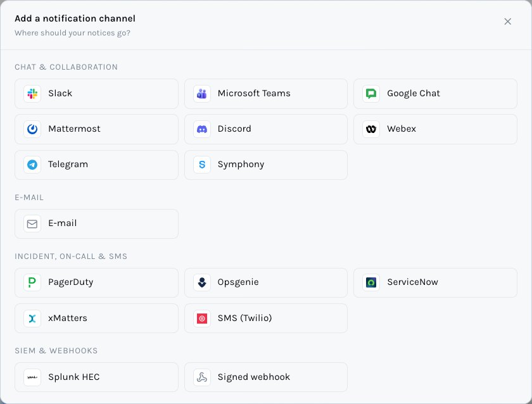The width and height of the screenshot is (532, 404).
Task: Click the Slack logo icon
Action: click(x=32, y=94)
